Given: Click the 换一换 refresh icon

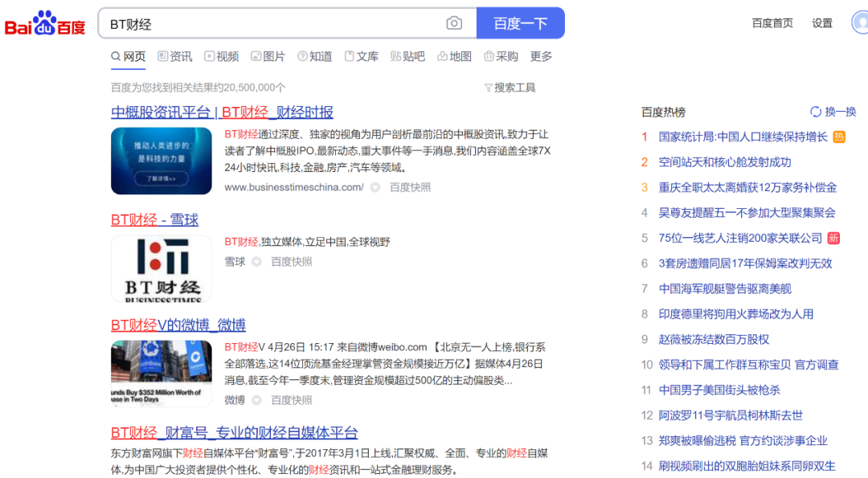Looking at the screenshot, I should pyautogui.click(x=816, y=112).
